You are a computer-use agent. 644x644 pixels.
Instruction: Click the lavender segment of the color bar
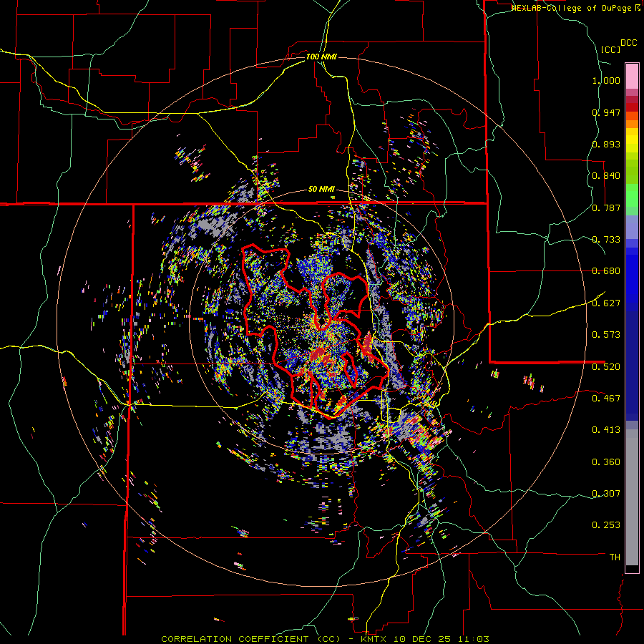(632, 227)
